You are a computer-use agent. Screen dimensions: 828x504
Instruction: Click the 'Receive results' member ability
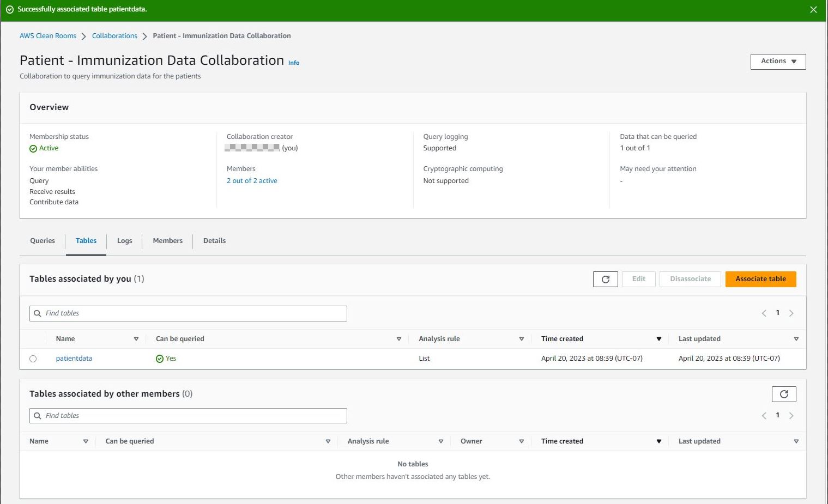tap(52, 192)
